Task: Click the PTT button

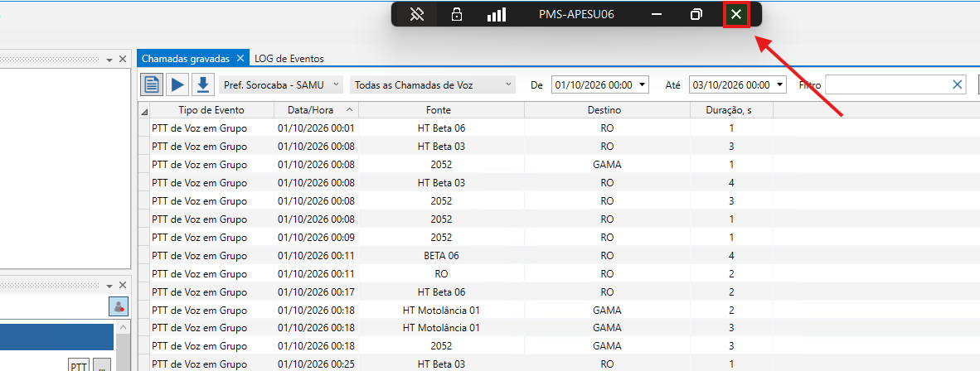Action: coord(79,365)
